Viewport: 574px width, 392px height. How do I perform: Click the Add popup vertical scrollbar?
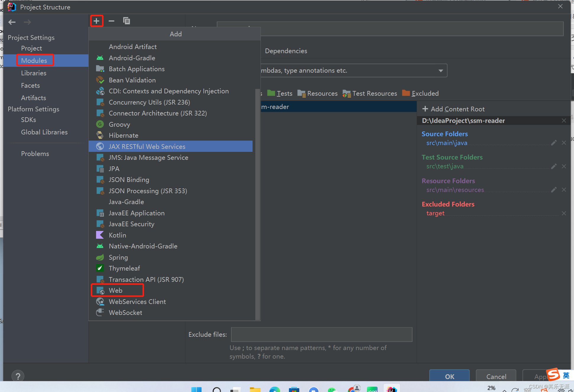[257, 204]
